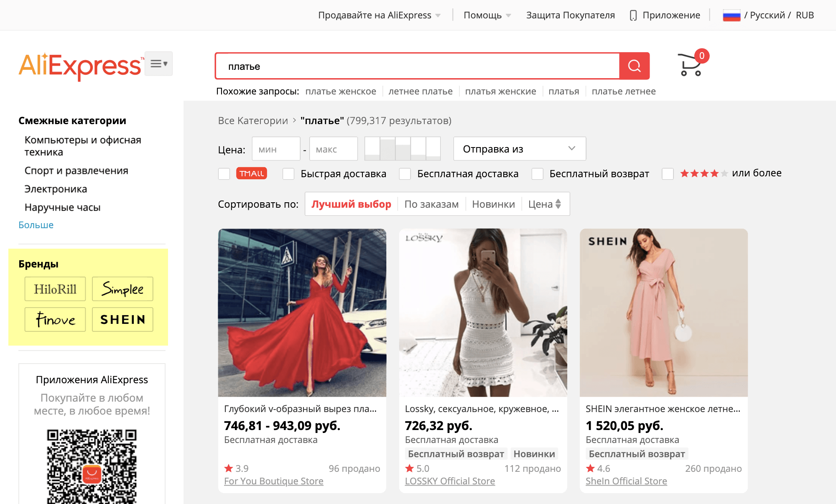The image size is (836, 504).
Task: Click suggested query платья
Action: coord(564,92)
